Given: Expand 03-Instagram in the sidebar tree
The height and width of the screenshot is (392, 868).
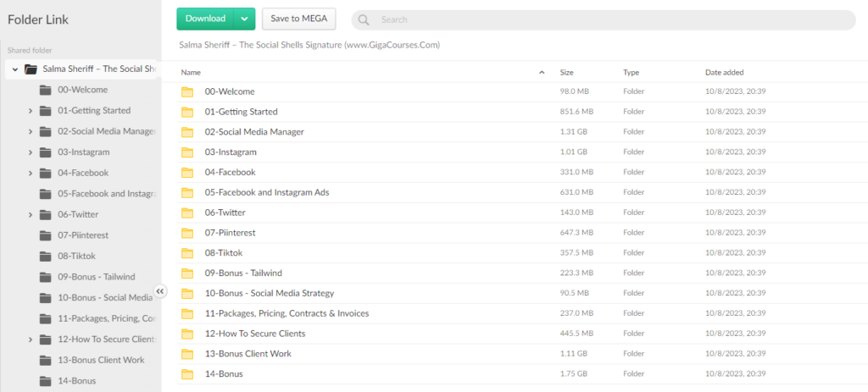Looking at the screenshot, I should (x=31, y=152).
